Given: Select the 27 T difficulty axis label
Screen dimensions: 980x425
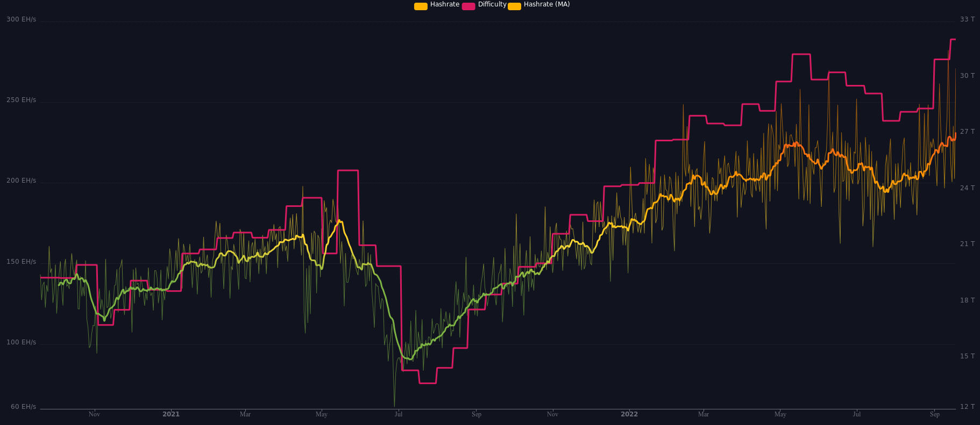Looking at the screenshot, I should [x=967, y=132].
